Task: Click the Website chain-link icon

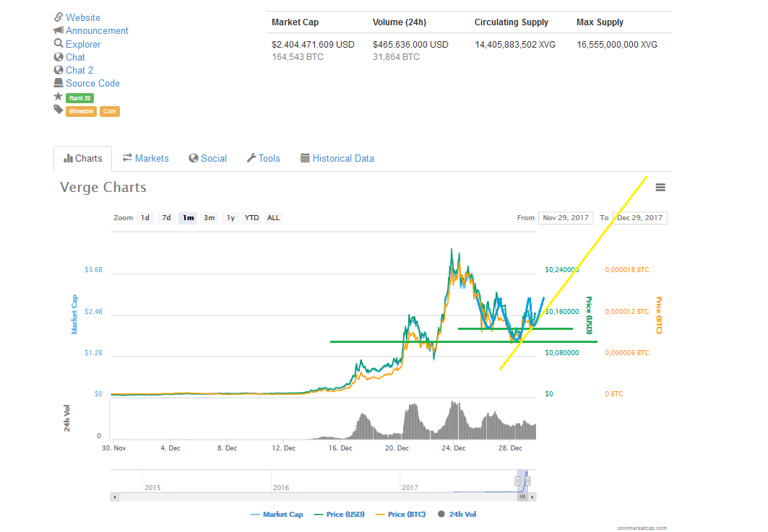Action: [59, 17]
